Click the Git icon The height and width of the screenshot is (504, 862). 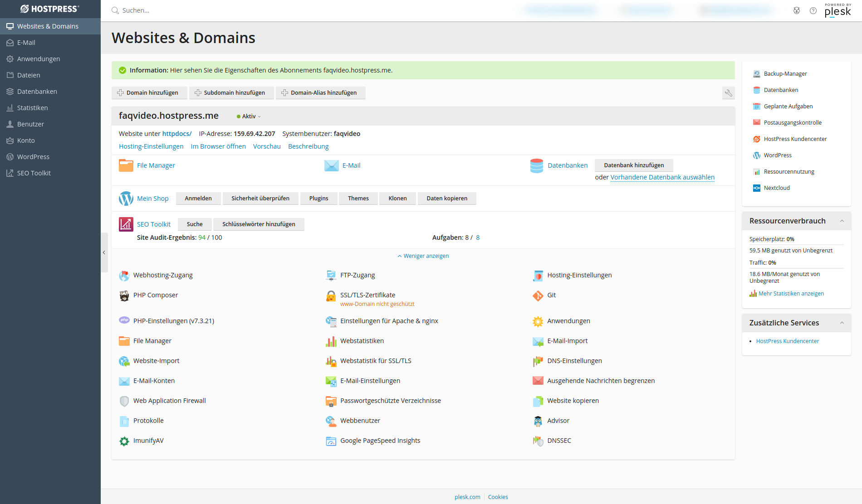[538, 296]
